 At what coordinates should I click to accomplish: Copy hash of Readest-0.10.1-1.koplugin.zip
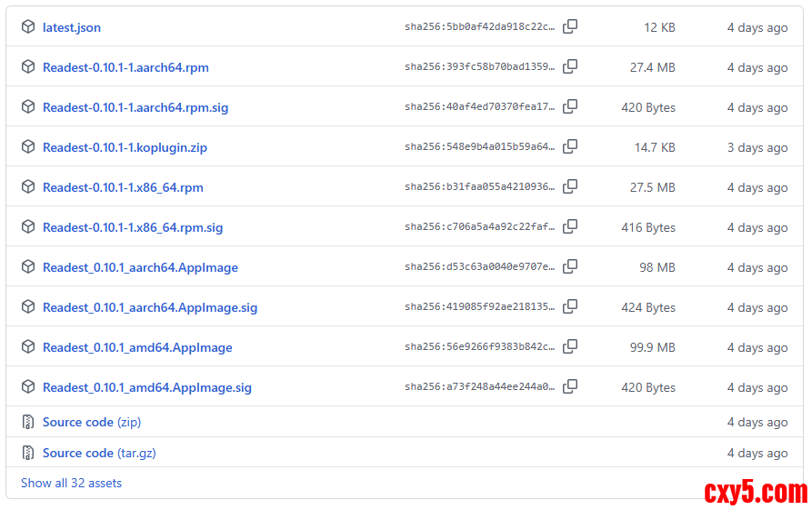[570, 147]
